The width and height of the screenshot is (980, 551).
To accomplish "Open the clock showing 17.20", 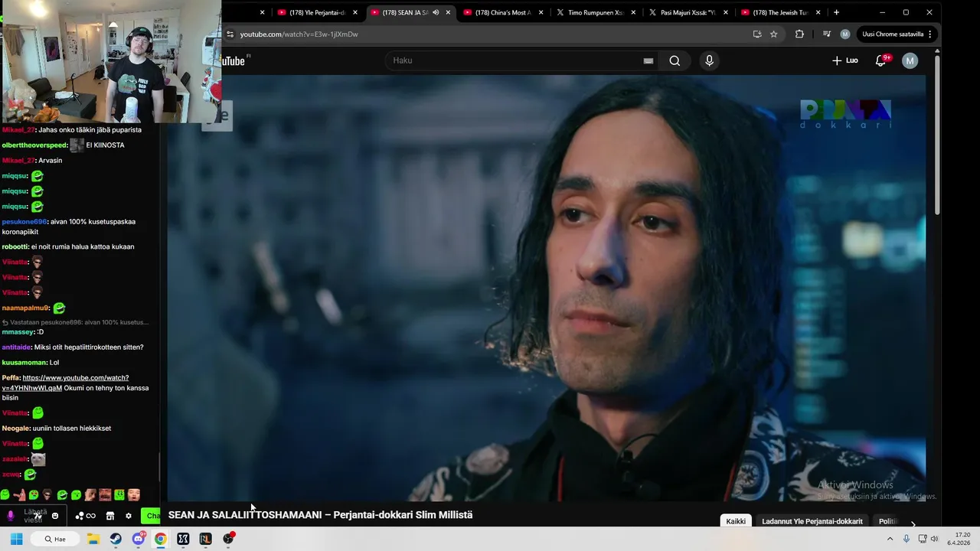I will pos(959,539).
